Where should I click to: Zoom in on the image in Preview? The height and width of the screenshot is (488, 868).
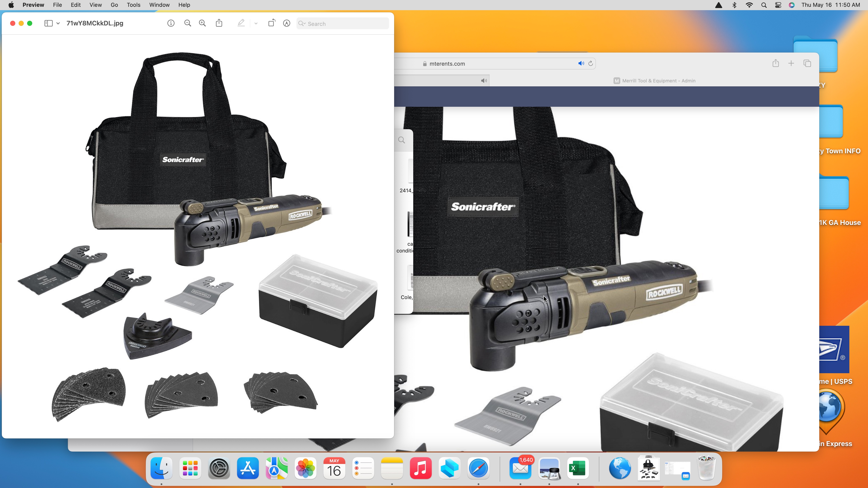[202, 23]
